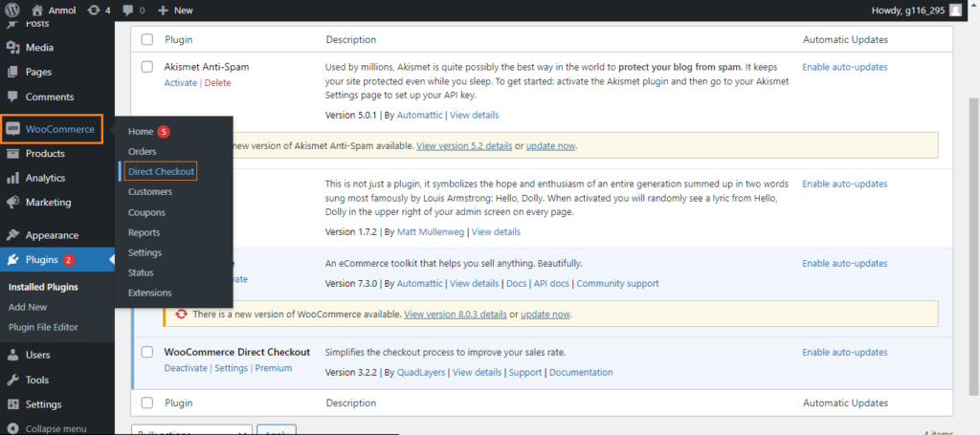
Task: Open the Docs link for WooCommerce
Action: (516, 283)
